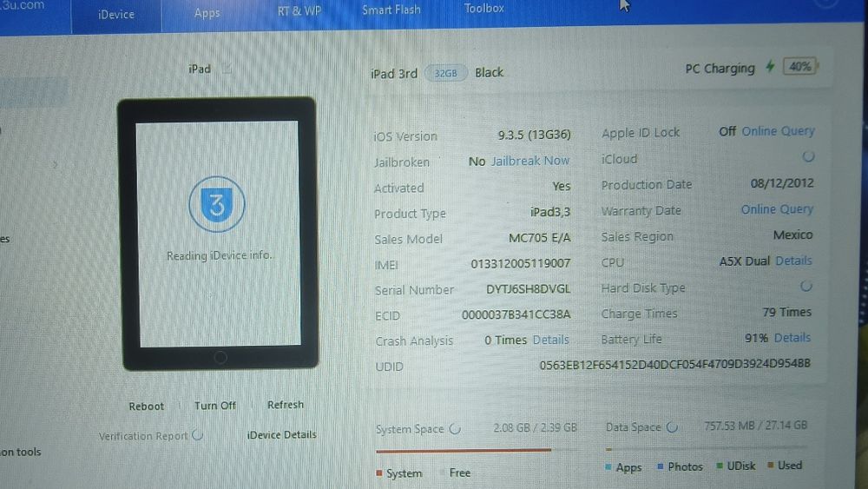The image size is (868, 489).
Task: View Crash Analysis Details
Action: pos(551,340)
